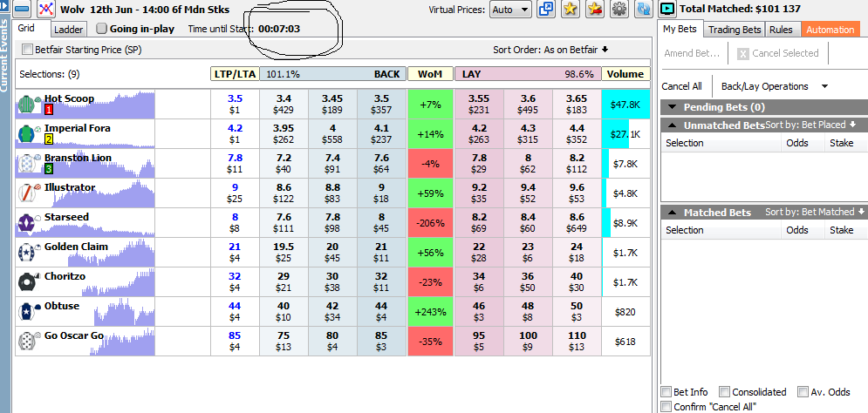Image resolution: width=868 pixels, height=413 pixels.
Task: Click the live video TV icon
Action: pyautogui.click(x=667, y=10)
